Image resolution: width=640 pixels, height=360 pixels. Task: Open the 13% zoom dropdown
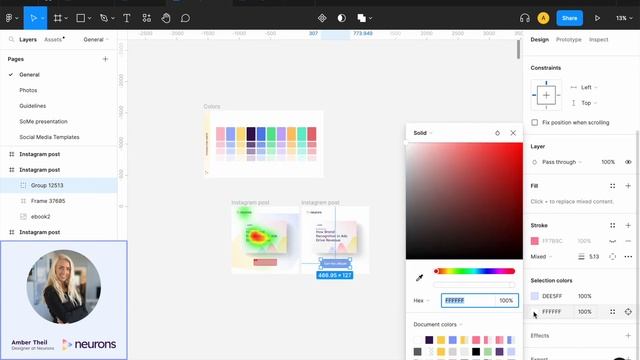(624, 18)
